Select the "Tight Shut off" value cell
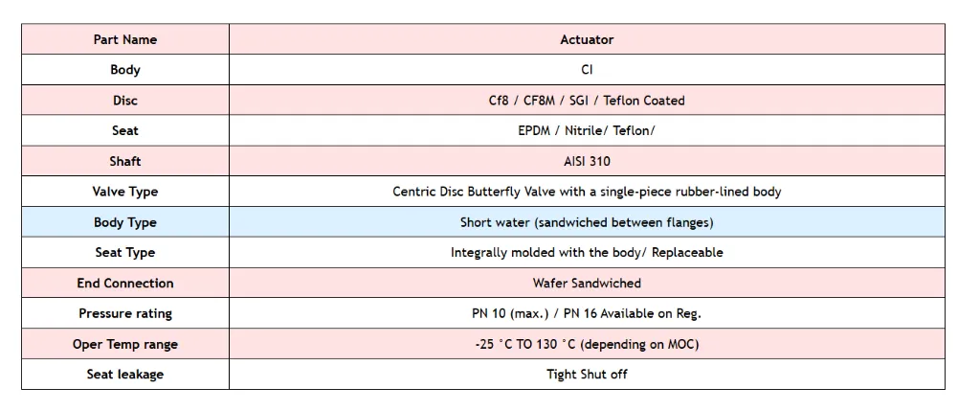Image resolution: width=980 pixels, height=411 pixels. coord(587,375)
